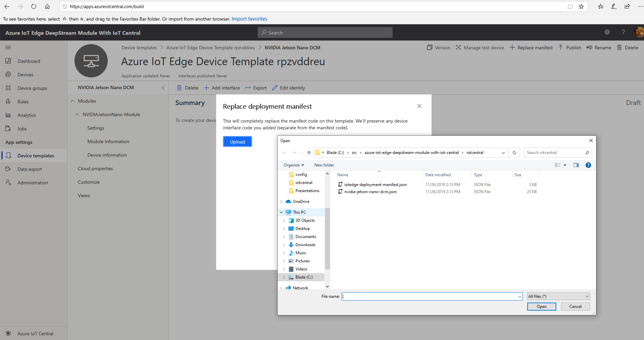Select Module Information item
644x340 pixels.
[x=108, y=141]
